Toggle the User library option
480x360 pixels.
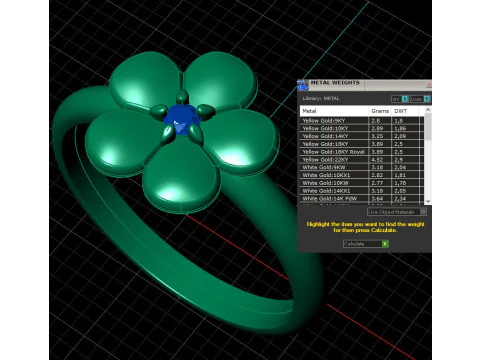tap(420, 99)
